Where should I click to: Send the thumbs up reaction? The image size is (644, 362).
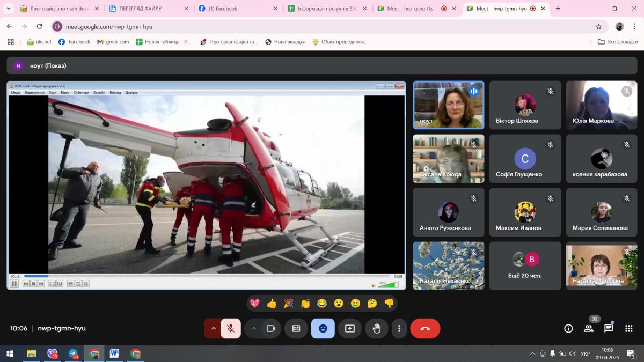point(272,304)
